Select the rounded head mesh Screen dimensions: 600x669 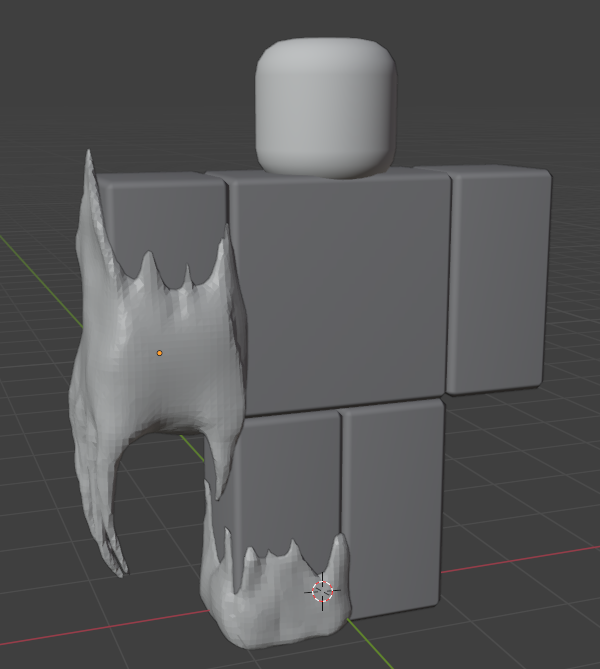tap(326, 107)
